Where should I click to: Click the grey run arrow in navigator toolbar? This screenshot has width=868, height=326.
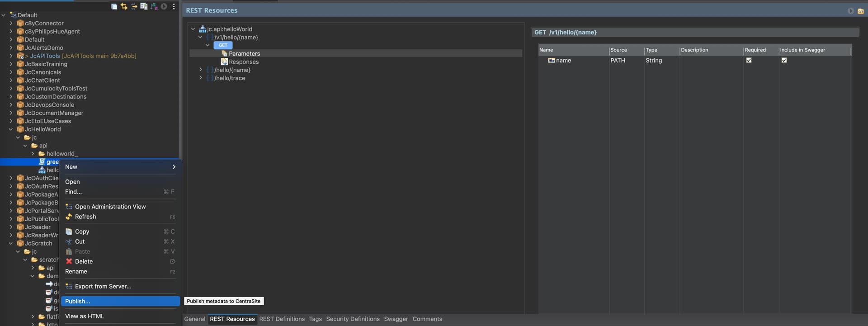pos(164,6)
